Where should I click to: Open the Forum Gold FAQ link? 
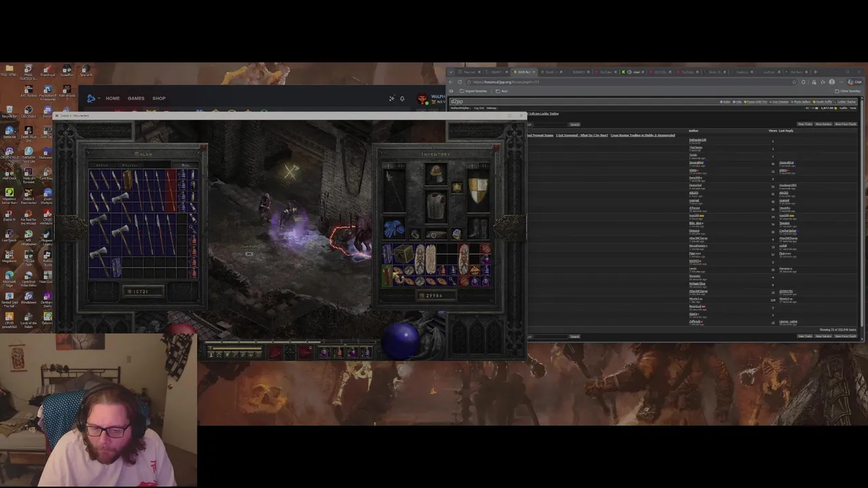click(755, 102)
